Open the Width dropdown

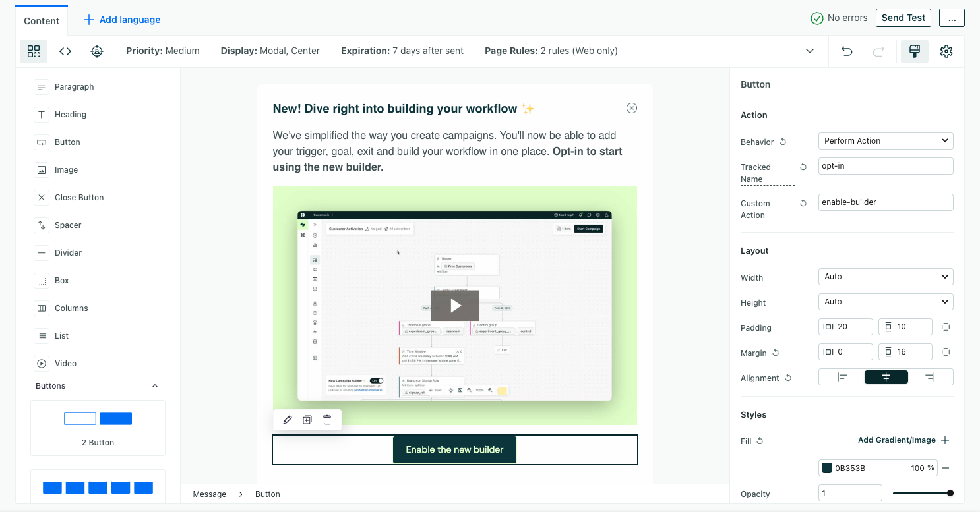(x=886, y=277)
